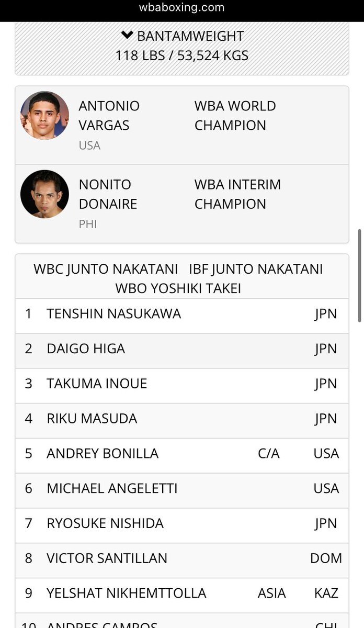The width and height of the screenshot is (364, 628).
Task: Select rank 9 Yelshat Nikhemttolla row
Action: click(x=182, y=593)
